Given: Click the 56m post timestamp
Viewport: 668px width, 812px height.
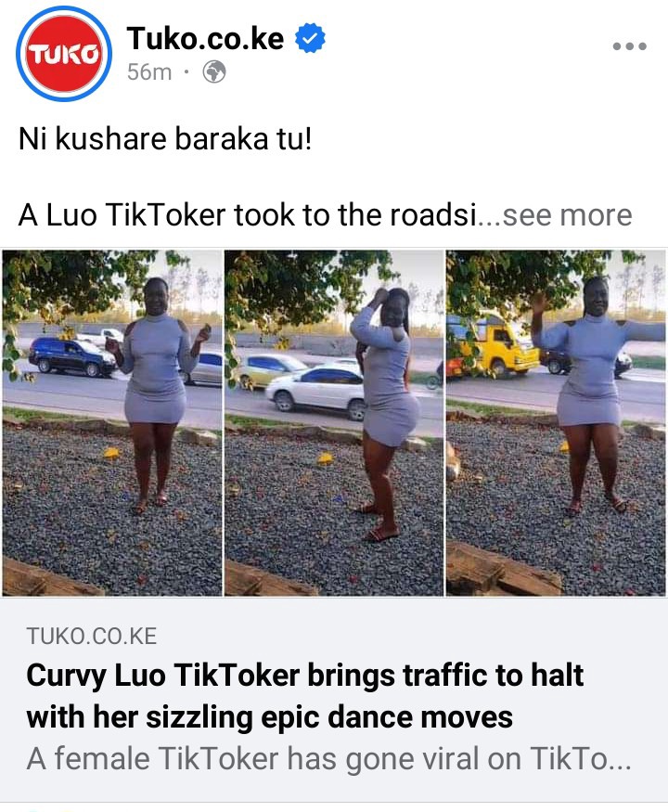Looking at the screenshot, I should [x=149, y=72].
